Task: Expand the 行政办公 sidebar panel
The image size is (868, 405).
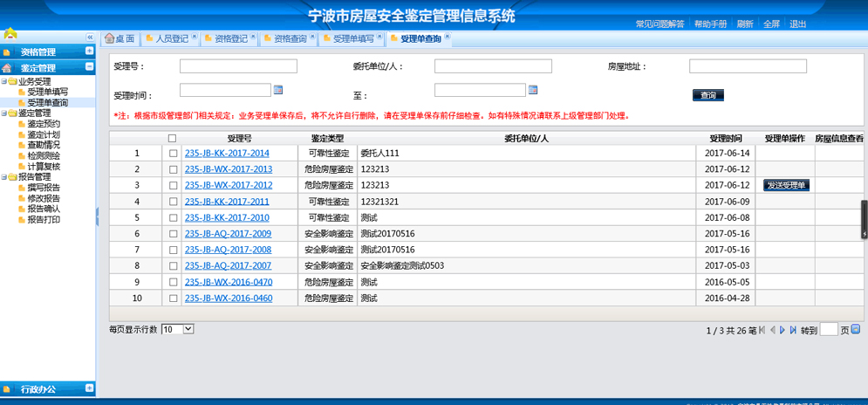Action: [89, 388]
